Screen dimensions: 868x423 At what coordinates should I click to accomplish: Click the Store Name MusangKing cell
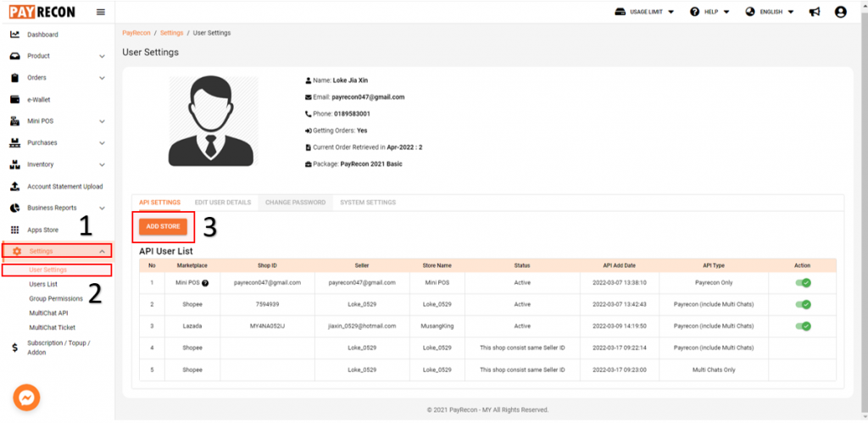[x=437, y=326]
